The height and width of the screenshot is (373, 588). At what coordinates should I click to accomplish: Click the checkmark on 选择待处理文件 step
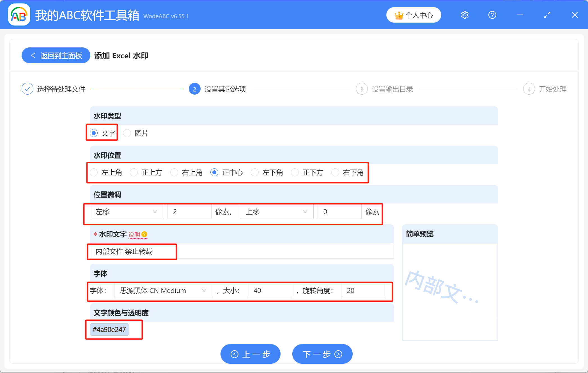pyautogui.click(x=27, y=89)
